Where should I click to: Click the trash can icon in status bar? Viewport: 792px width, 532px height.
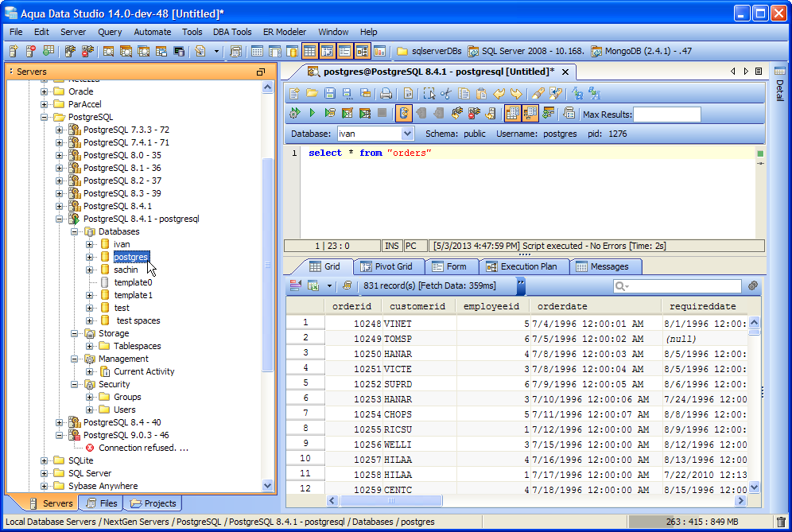tap(781, 522)
